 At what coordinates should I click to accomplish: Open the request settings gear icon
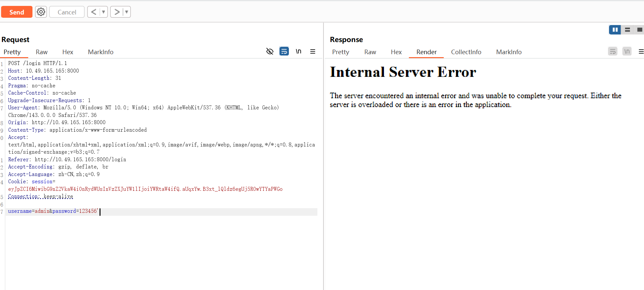pyautogui.click(x=41, y=12)
